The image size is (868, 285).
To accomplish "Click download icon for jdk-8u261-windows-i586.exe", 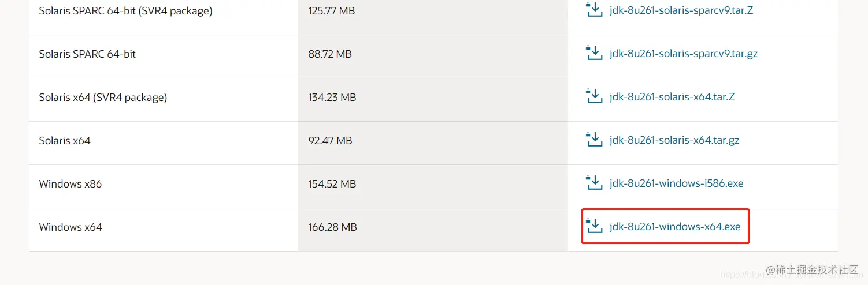I will [594, 183].
